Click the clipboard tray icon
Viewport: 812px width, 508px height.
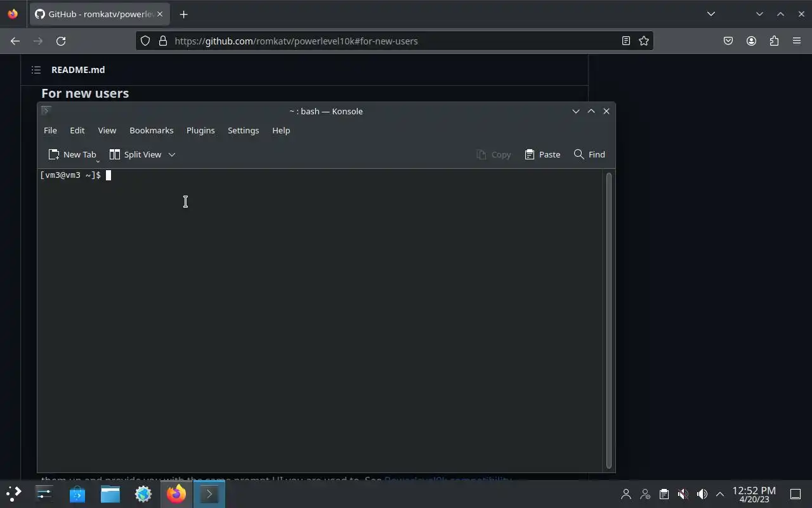coord(664,494)
